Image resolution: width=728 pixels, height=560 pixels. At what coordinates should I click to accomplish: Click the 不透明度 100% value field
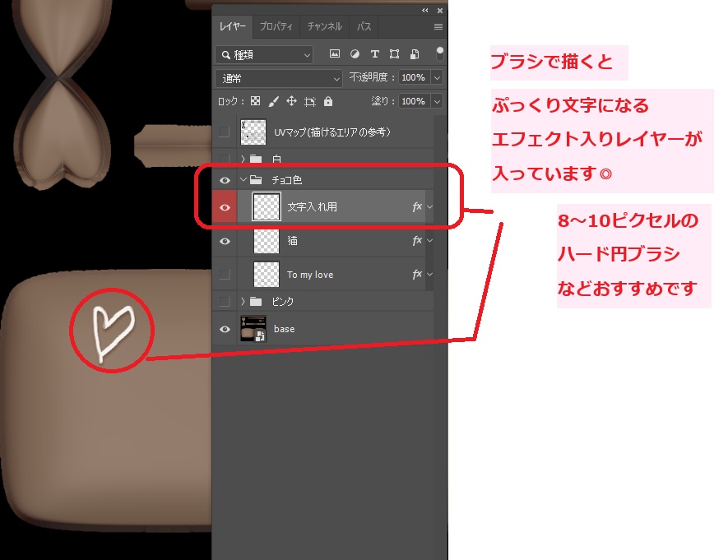click(414, 77)
